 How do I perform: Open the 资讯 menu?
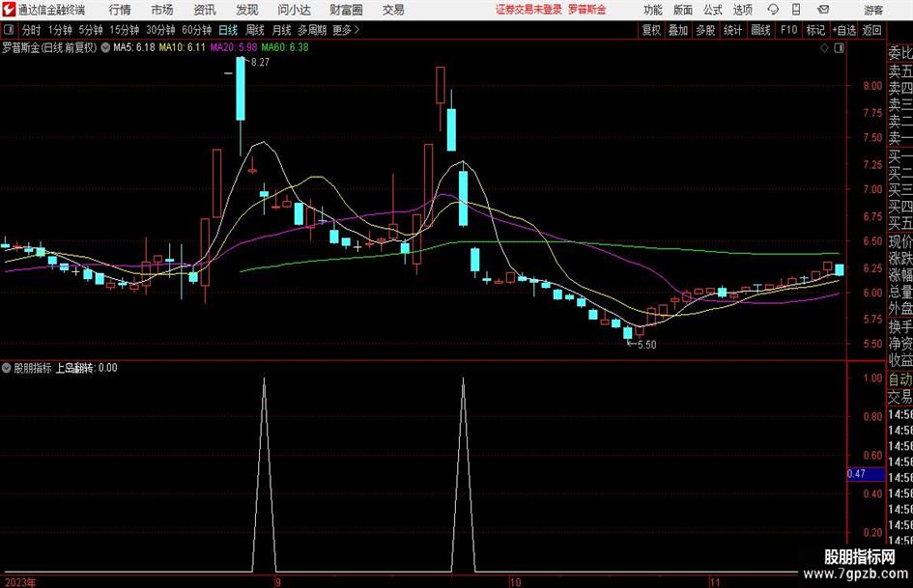pos(205,10)
